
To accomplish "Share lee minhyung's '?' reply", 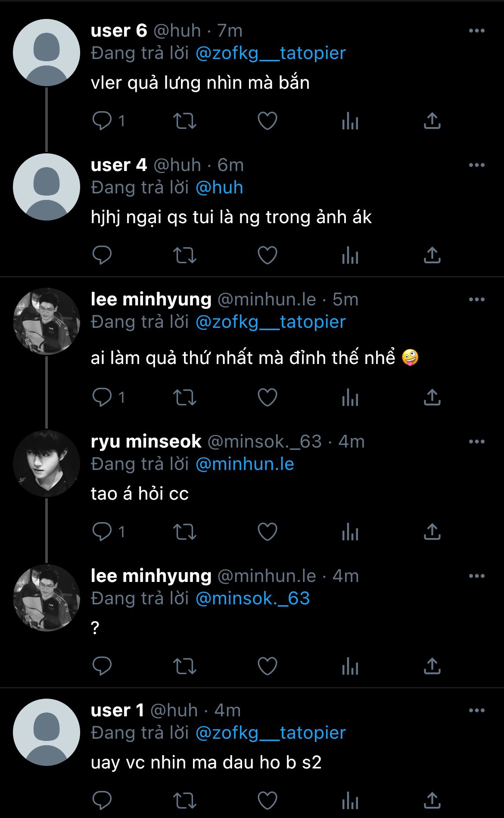I will [x=432, y=666].
